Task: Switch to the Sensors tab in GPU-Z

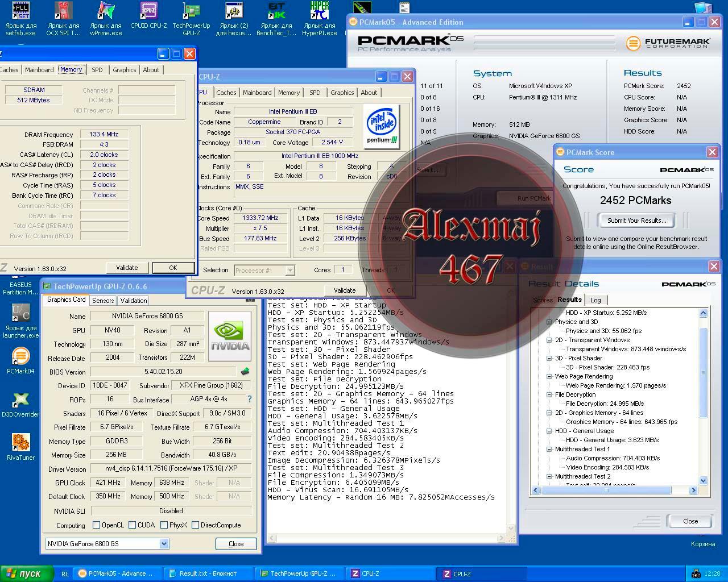Action: coord(103,301)
